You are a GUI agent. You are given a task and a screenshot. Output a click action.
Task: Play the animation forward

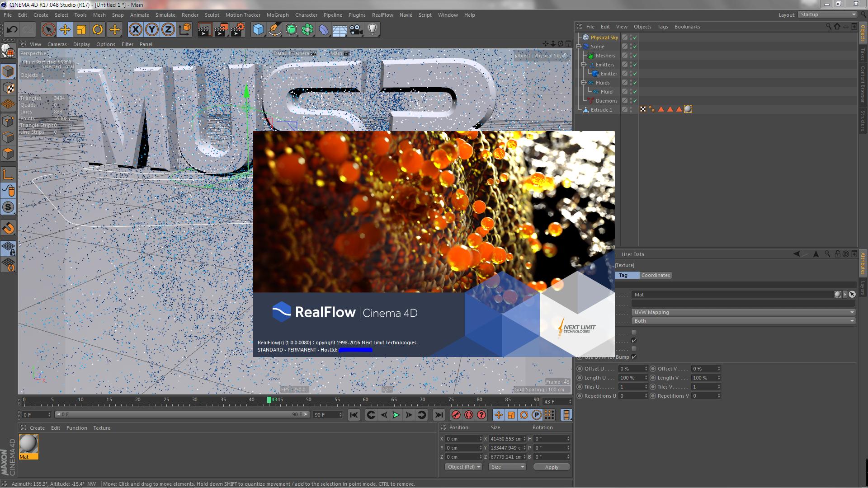[x=396, y=415]
